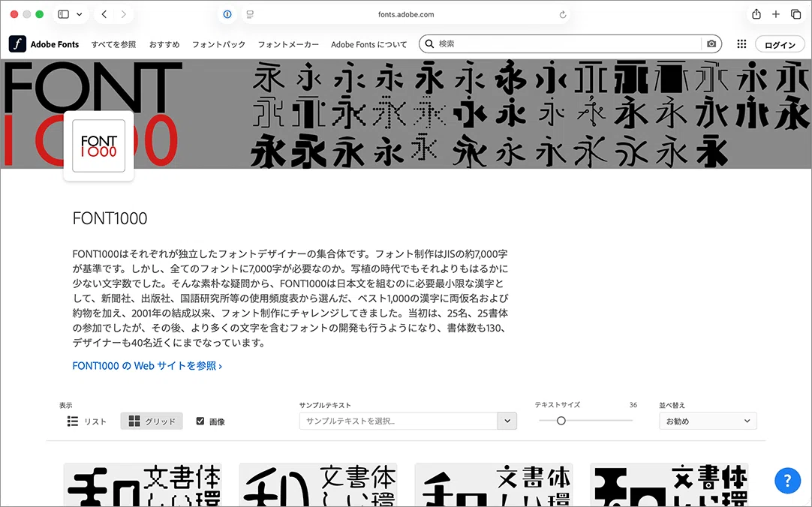Switch to グリッド view

(152, 421)
